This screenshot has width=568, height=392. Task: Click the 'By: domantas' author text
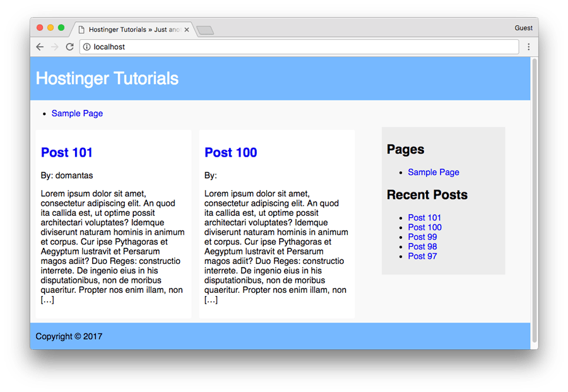click(x=67, y=175)
